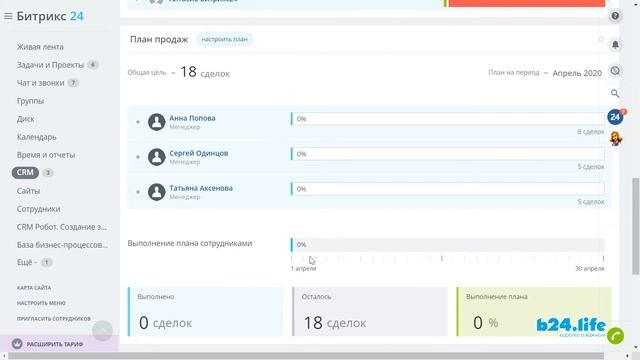Click the Выполнено 0 сделок card
Viewport: 640px width, 360px height.
[206, 311]
